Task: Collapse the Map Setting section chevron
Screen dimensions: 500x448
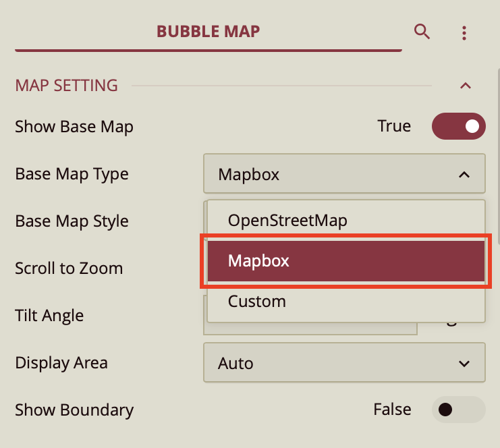Action: (x=465, y=86)
